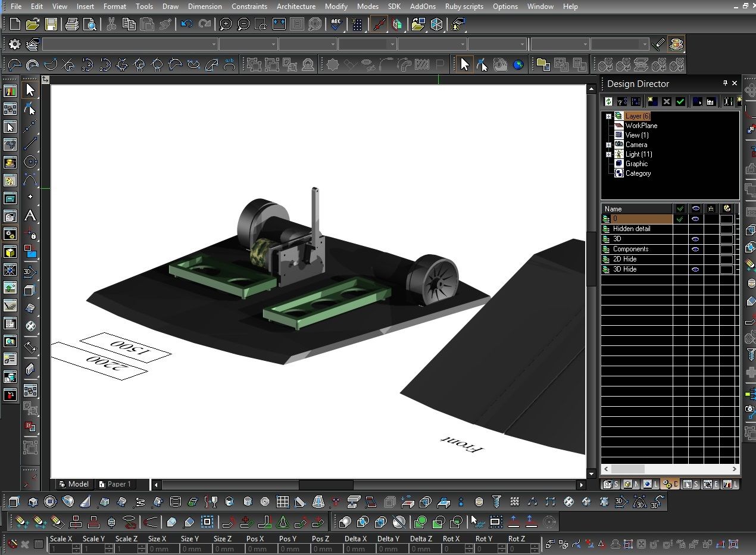Toggle visibility eye for the 3D layer
The image size is (756, 555).
tap(696, 238)
